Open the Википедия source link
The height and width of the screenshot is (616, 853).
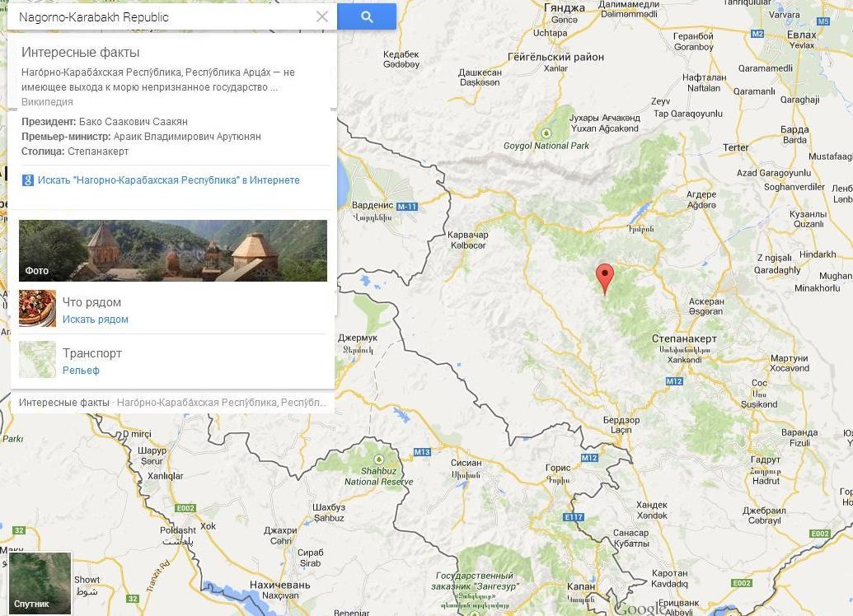point(47,102)
